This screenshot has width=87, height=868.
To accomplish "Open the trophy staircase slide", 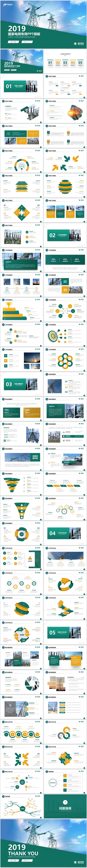I will click(22, 310).
